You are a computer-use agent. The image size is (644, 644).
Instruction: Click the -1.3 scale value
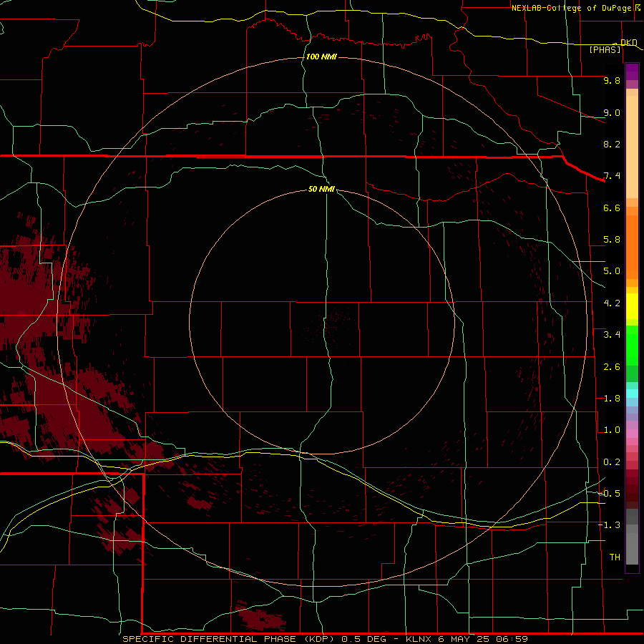(x=610, y=525)
